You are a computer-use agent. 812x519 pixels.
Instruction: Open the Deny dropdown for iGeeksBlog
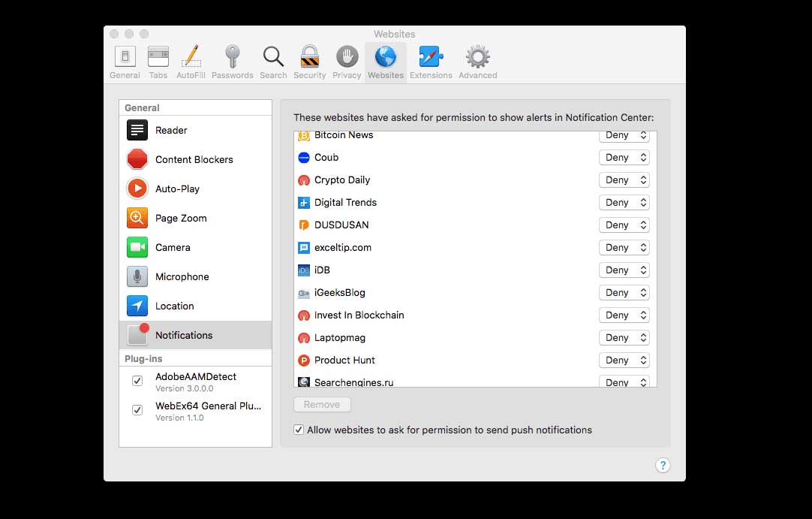tap(624, 293)
